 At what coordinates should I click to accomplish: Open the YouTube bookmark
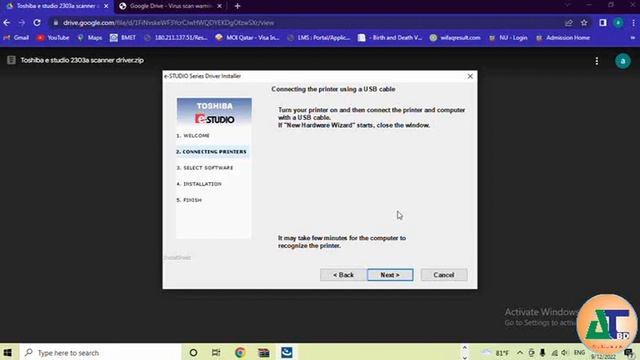pyautogui.click(x=53, y=38)
